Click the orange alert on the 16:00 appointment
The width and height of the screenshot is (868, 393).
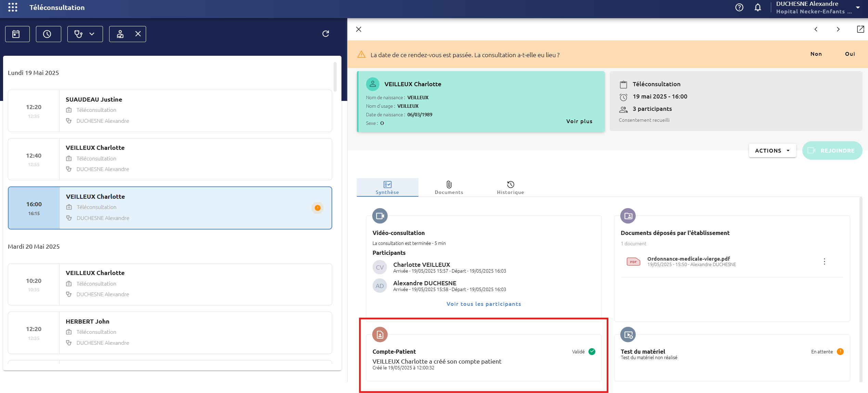click(317, 208)
